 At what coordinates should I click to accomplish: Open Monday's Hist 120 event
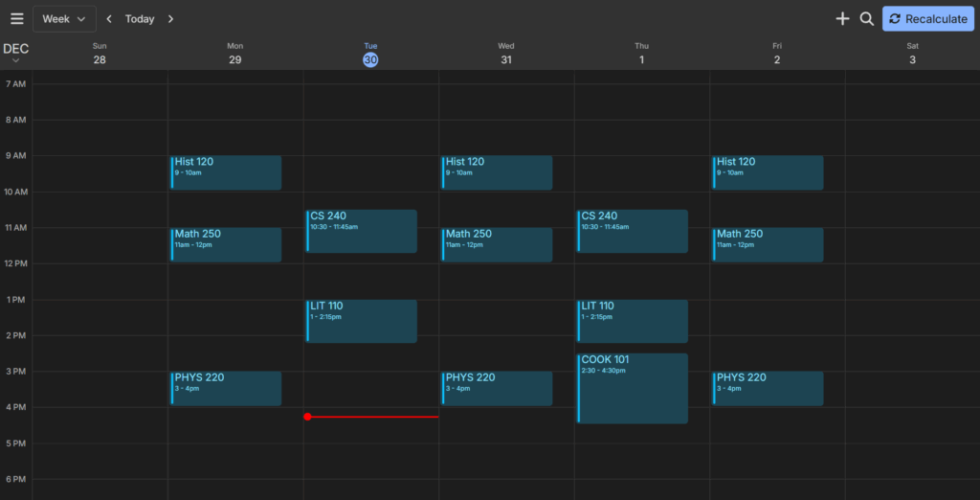pyautogui.click(x=226, y=172)
